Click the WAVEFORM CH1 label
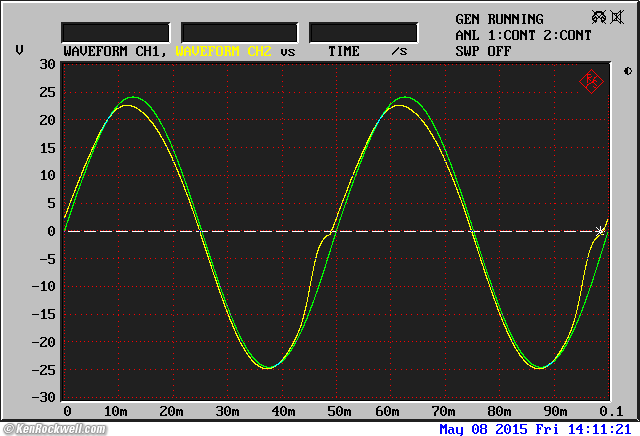 pos(115,51)
